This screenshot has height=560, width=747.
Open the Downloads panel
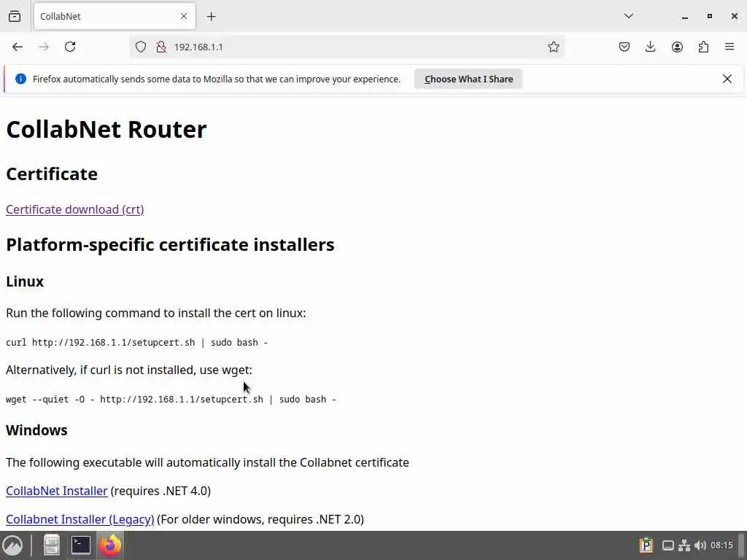pyautogui.click(x=650, y=47)
